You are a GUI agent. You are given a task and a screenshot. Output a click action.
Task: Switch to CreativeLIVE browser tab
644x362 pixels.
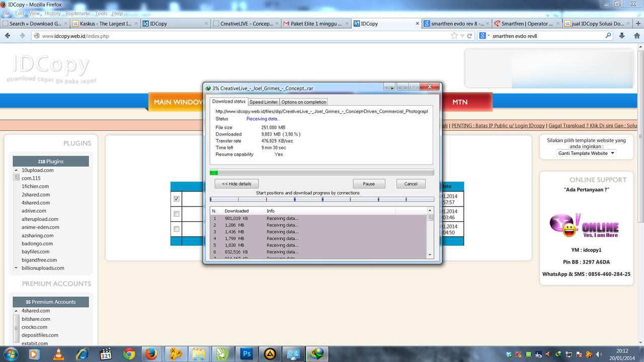[246, 24]
